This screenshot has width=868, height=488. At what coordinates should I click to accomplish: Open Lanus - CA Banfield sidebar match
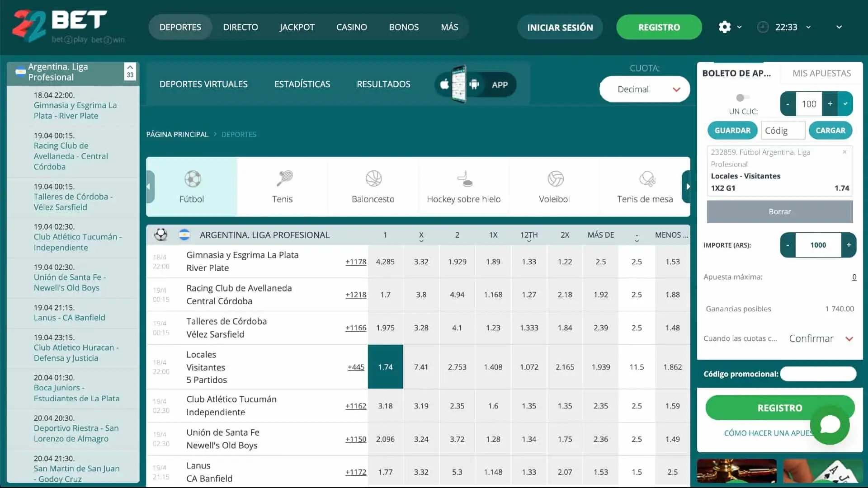(69, 318)
